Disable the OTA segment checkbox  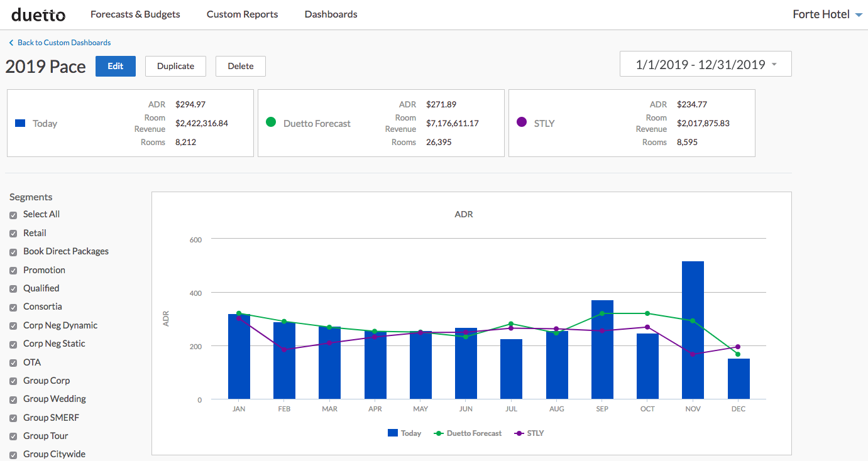(x=13, y=363)
